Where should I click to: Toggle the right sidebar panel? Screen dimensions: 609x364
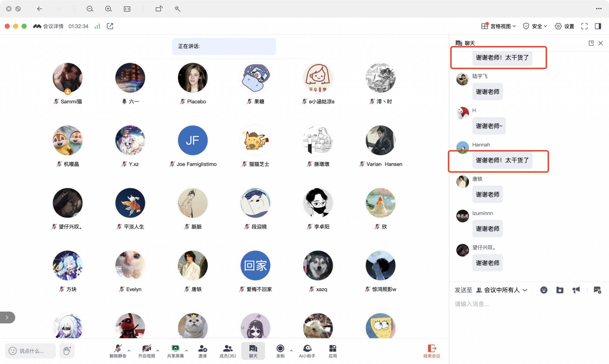click(598, 26)
